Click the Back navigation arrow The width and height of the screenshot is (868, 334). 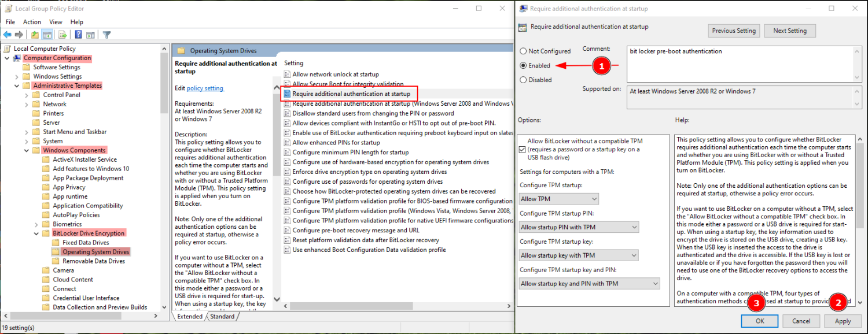point(7,34)
